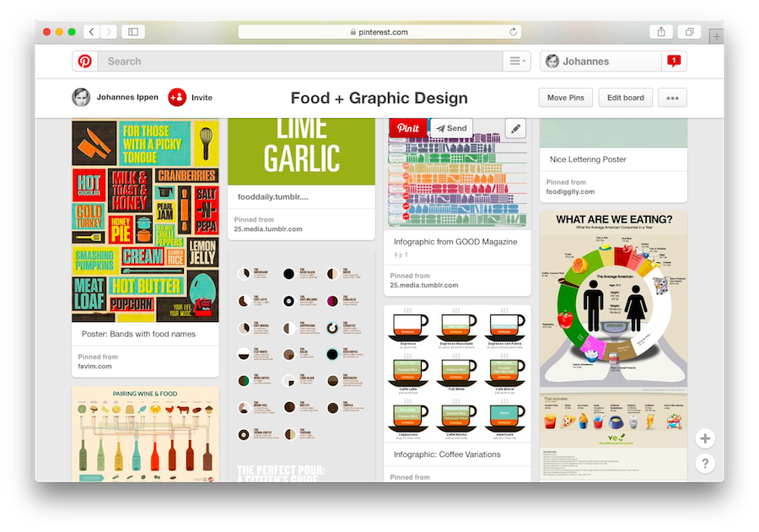This screenshot has width=759, height=532.
Task: Add a new pin with the plus button
Action: coord(705,438)
